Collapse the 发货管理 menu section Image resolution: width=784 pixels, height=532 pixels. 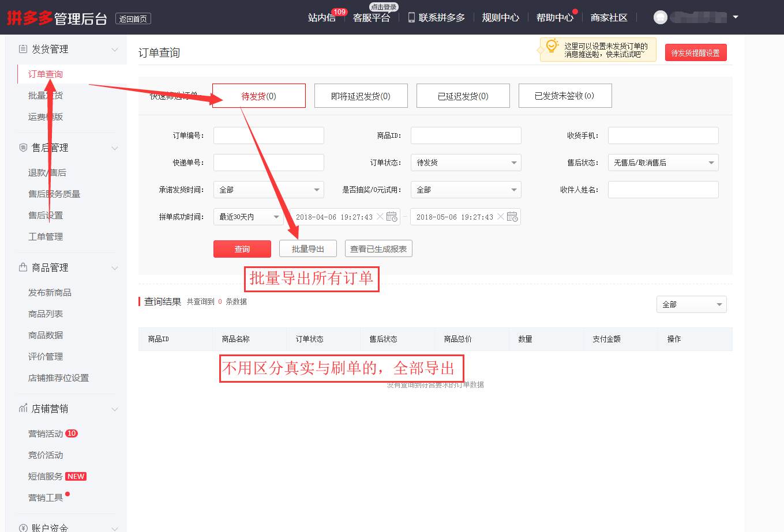tap(115, 50)
